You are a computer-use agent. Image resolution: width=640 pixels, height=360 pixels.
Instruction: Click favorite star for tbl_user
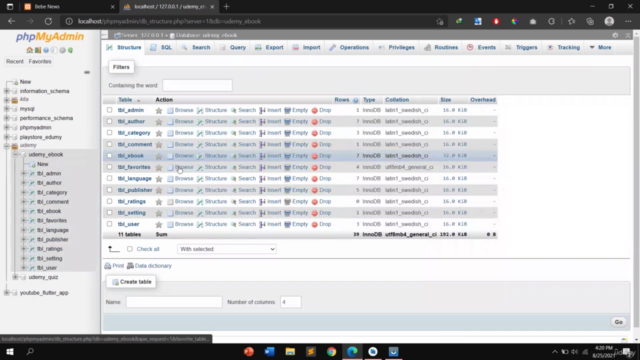pos(159,224)
